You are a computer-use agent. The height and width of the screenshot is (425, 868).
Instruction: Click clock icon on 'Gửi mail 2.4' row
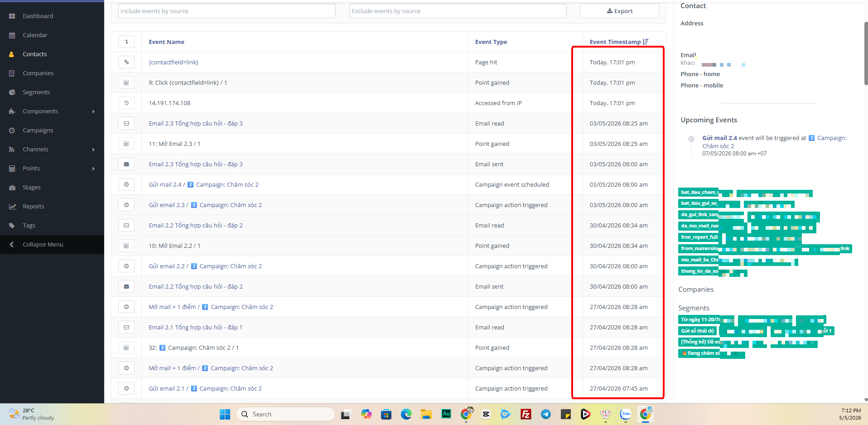tap(126, 184)
